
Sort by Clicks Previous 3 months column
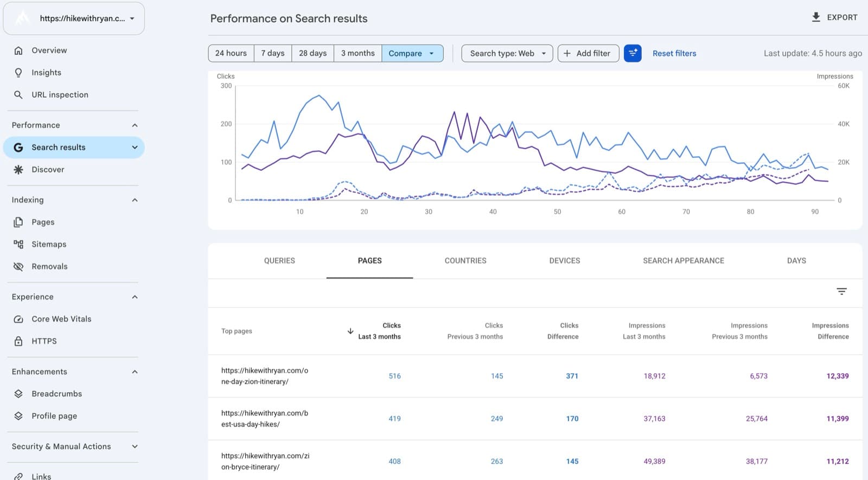pyautogui.click(x=475, y=331)
